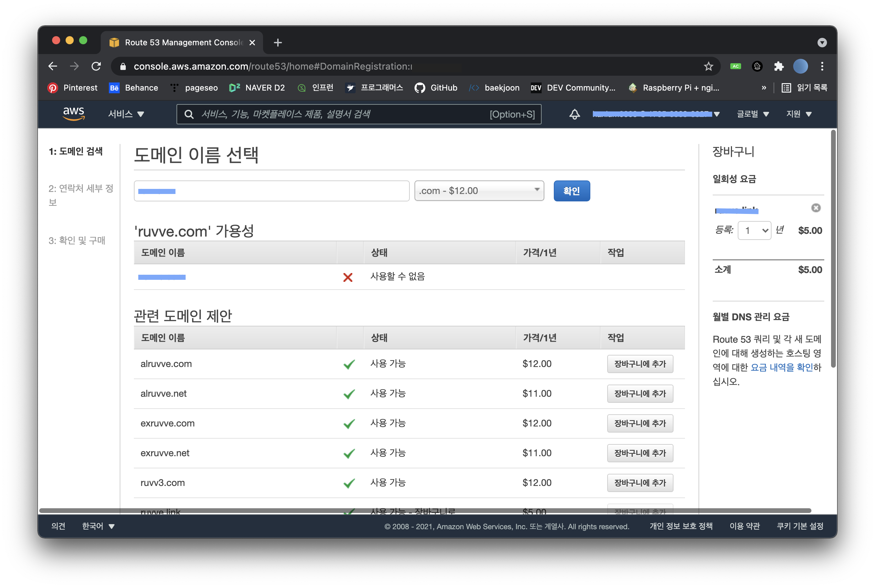Open the 글로벌 region menu

coord(752,114)
